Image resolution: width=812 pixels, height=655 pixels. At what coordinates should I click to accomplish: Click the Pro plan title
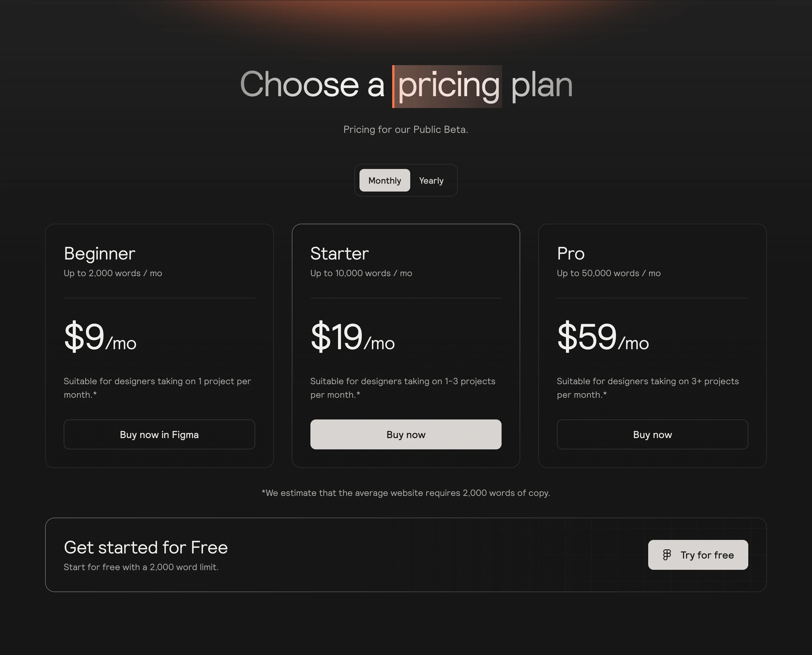tap(570, 254)
